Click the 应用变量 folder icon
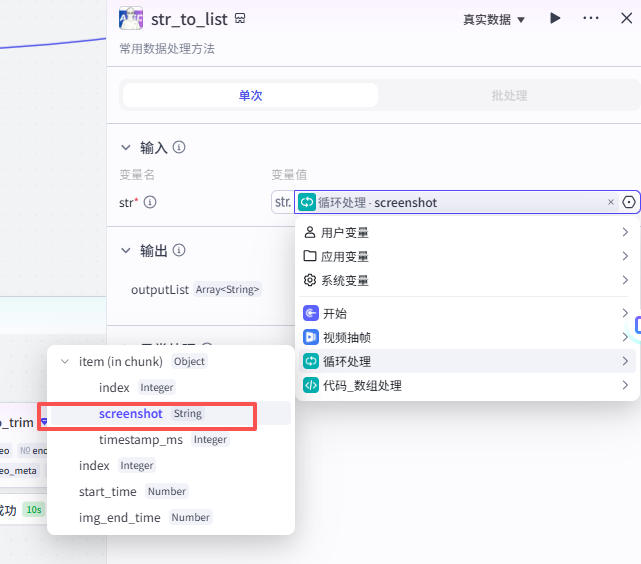641x564 pixels. [x=310, y=256]
